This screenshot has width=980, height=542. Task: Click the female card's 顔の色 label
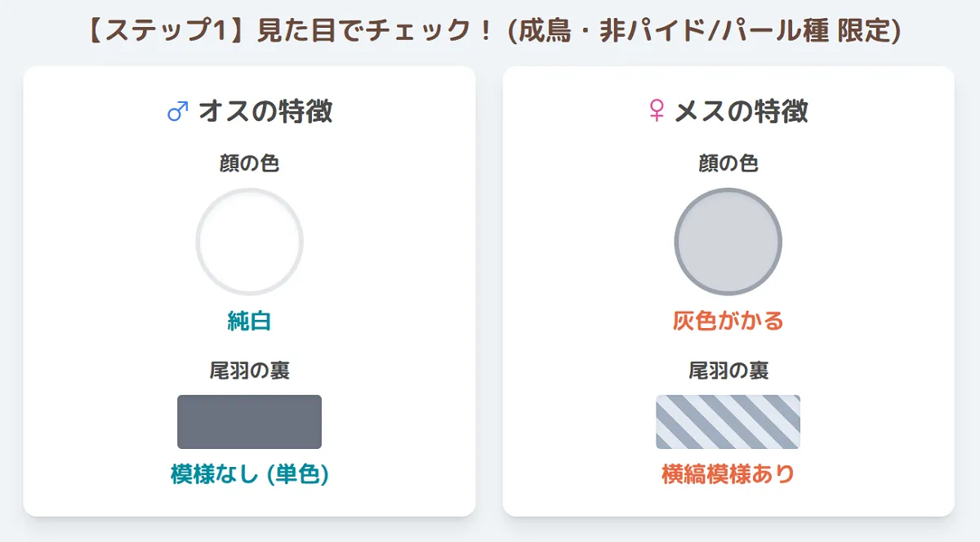click(728, 163)
